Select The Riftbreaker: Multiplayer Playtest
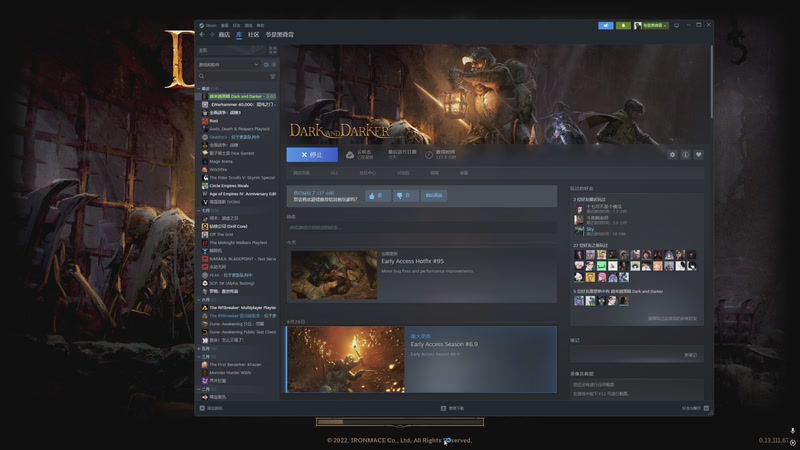The height and width of the screenshot is (450, 800). (238, 308)
